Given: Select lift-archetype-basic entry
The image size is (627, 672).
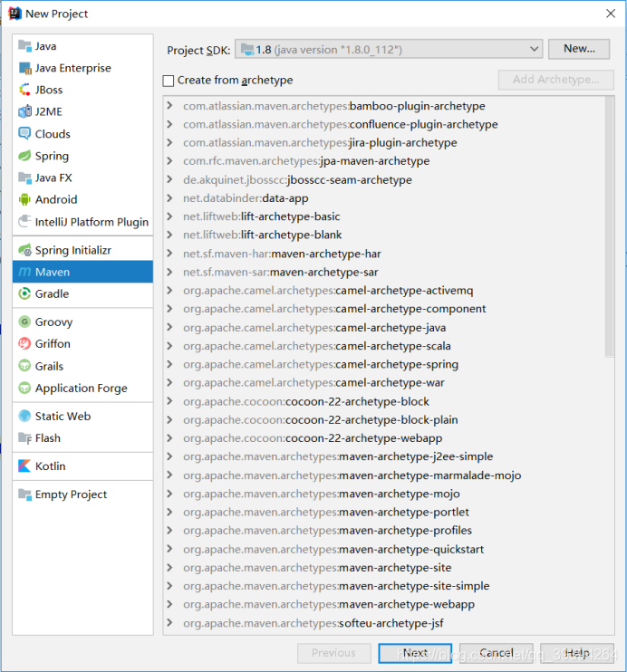Looking at the screenshot, I should point(261,216).
